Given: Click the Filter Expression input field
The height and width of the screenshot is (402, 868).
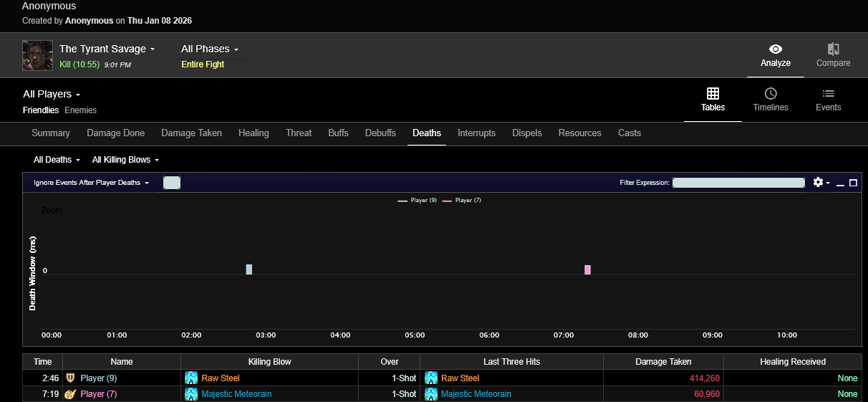Looking at the screenshot, I should pyautogui.click(x=738, y=183).
